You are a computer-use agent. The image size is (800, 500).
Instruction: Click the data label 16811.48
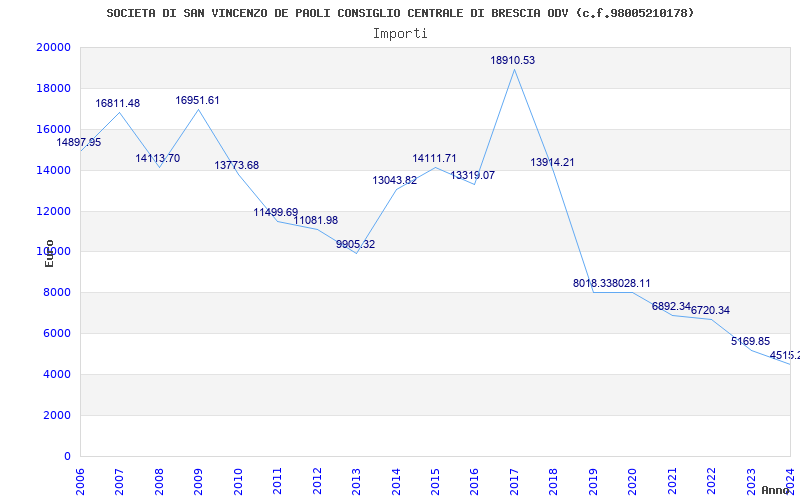click(117, 104)
